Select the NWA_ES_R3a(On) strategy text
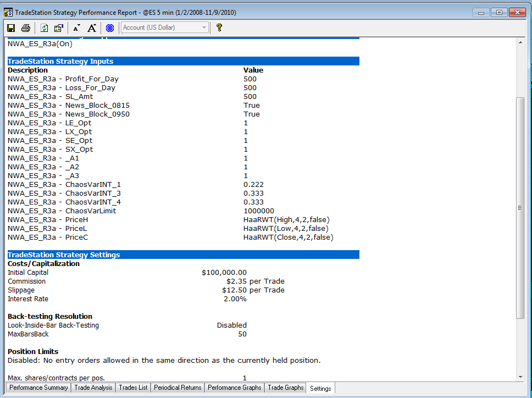 pyautogui.click(x=40, y=44)
